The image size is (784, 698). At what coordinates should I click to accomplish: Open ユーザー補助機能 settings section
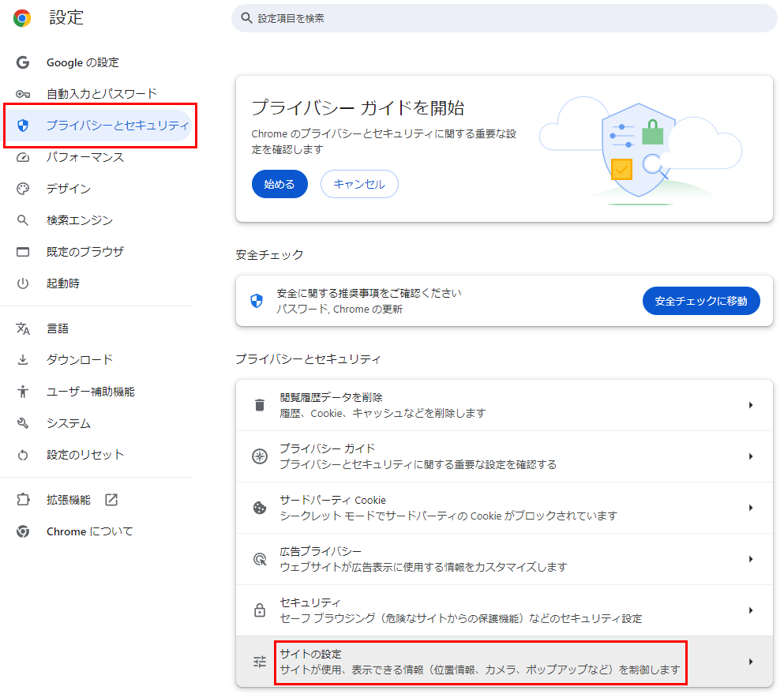tap(91, 392)
